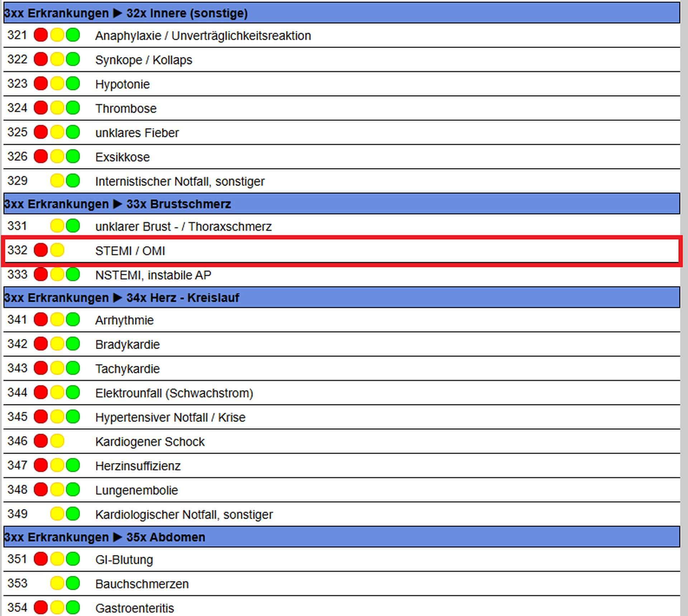The height and width of the screenshot is (616, 688).
Task: Click red circle for 351 GI-Blutung
Action: point(40,559)
